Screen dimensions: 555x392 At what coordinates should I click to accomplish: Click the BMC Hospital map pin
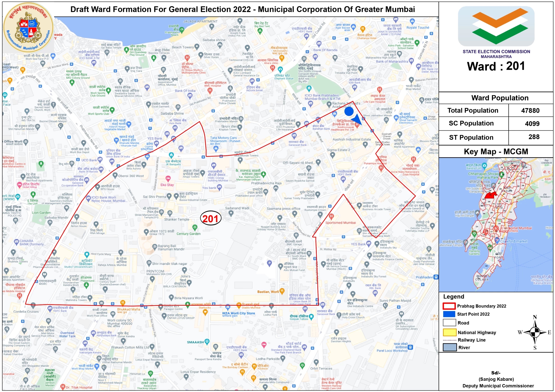click(210, 90)
